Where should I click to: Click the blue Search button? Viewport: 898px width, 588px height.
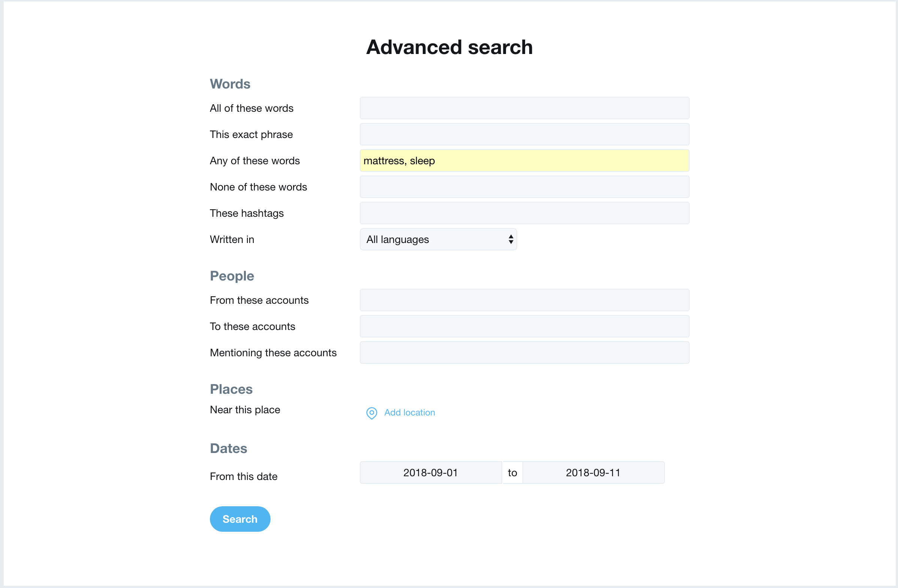(x=240, y=519)
